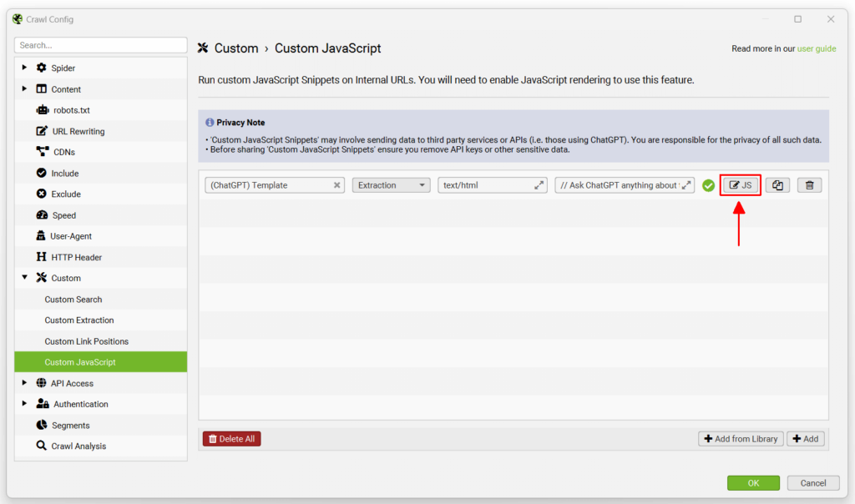The height and width of the screenshot is (504, 855).
Task: Click the Exclude settings icon
Action: tap(41, 194)
